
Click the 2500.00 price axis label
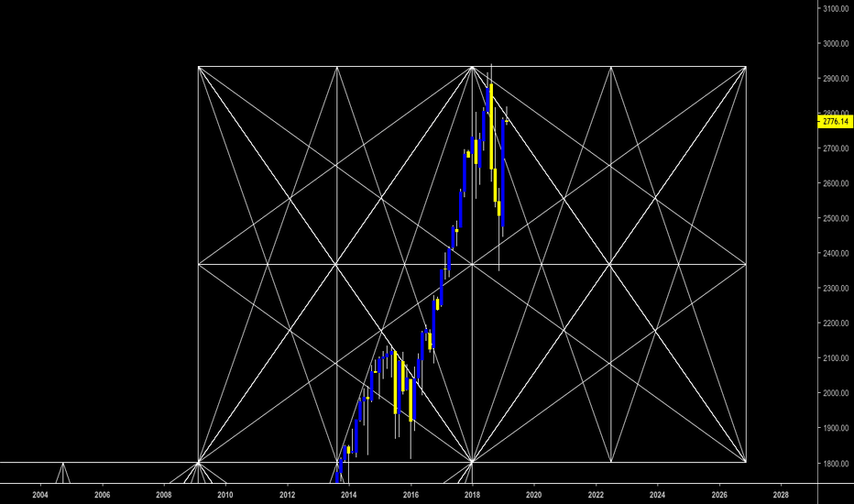(x=836, y=218)
